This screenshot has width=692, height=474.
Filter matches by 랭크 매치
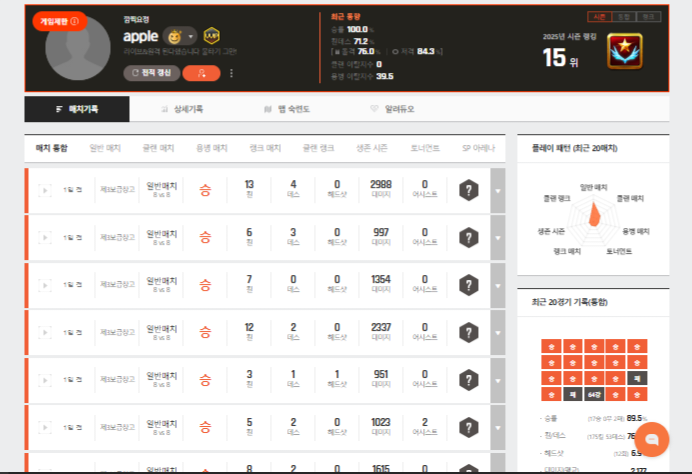(x=265, y=148)
